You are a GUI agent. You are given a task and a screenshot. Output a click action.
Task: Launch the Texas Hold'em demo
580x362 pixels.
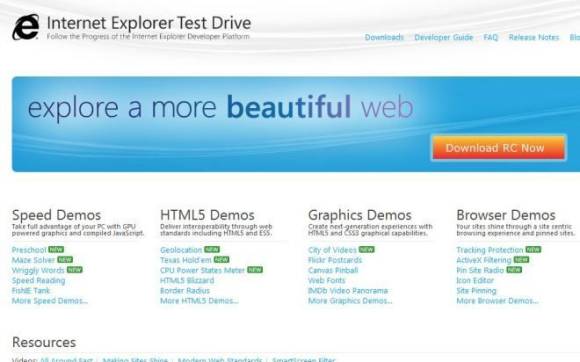pyautogui.click(x=186, y=260)
